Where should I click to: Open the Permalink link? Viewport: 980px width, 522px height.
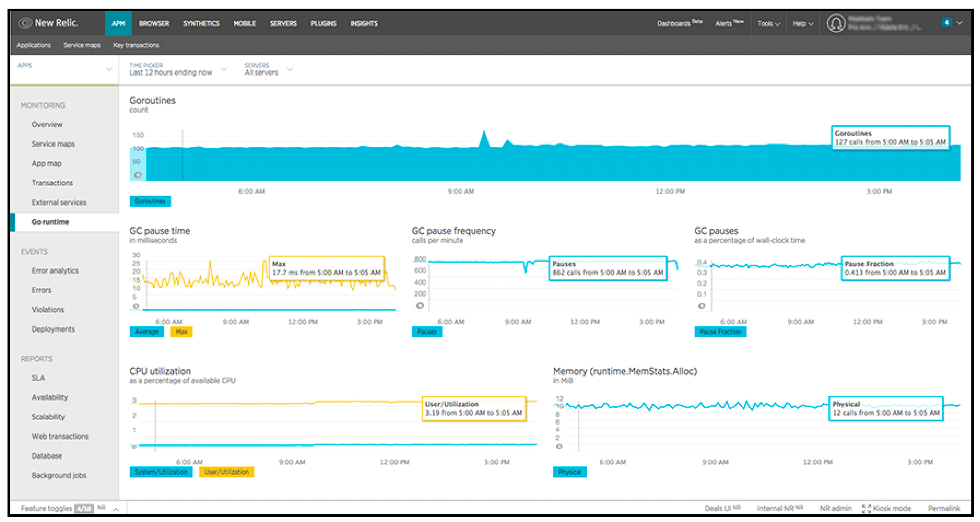point(944,508)
